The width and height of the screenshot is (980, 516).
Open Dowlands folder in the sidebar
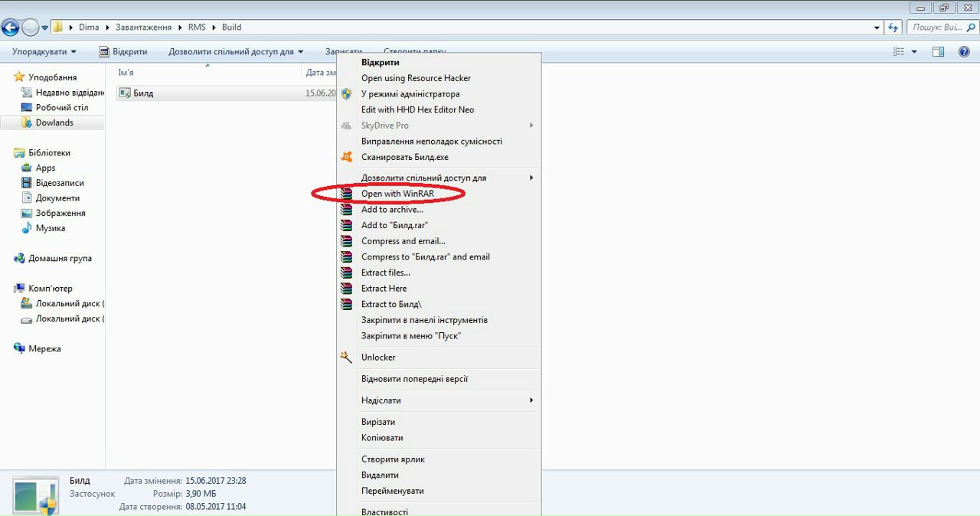pyautogui.click(x=54, y=122)
